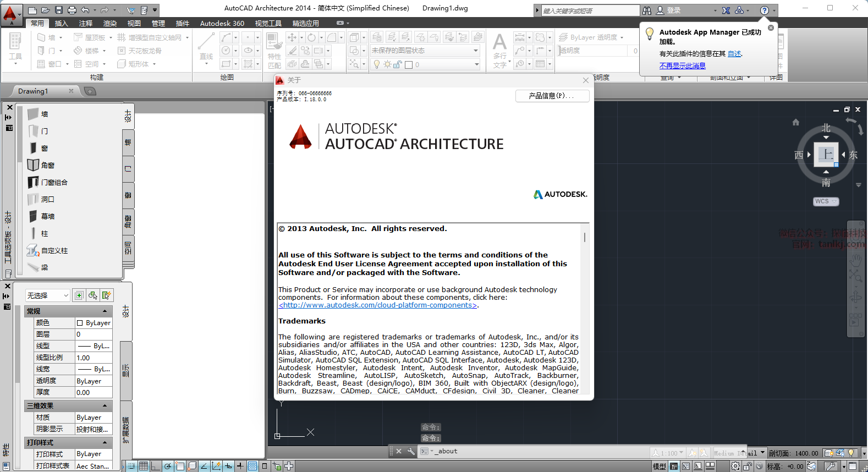Screen dimensions: 868x472
Task: Open the 未保存的图层状态 layer state dropdown
Action: pyautogui.click(x=425, y=51)
